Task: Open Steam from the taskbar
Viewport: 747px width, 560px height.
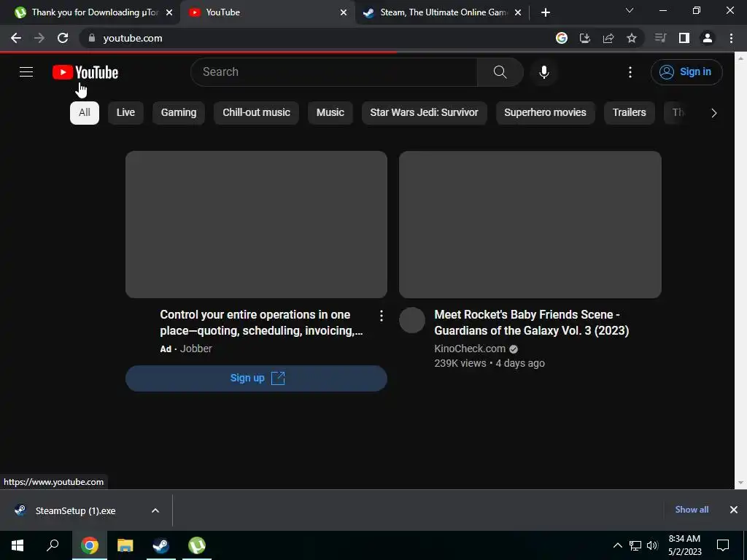Action: [161, 545]
